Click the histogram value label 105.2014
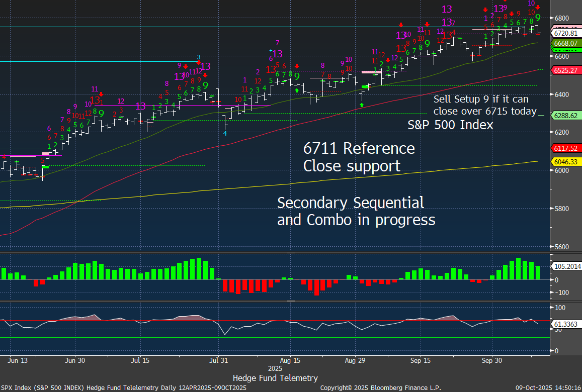This screenshot has width=582, height=392. (x=567, y=266)
